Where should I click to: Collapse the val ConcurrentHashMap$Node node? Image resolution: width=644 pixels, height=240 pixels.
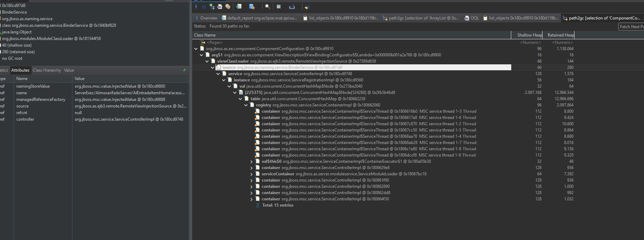[x=229, y=86]
